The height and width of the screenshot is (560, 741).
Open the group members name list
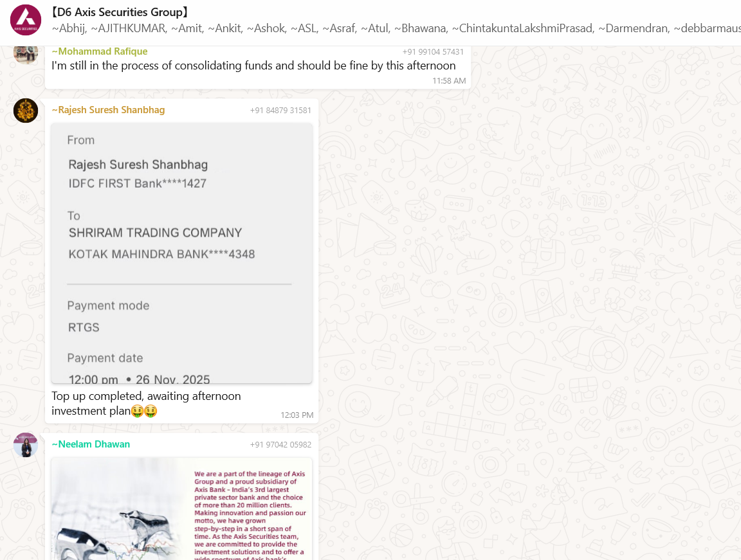396,28
